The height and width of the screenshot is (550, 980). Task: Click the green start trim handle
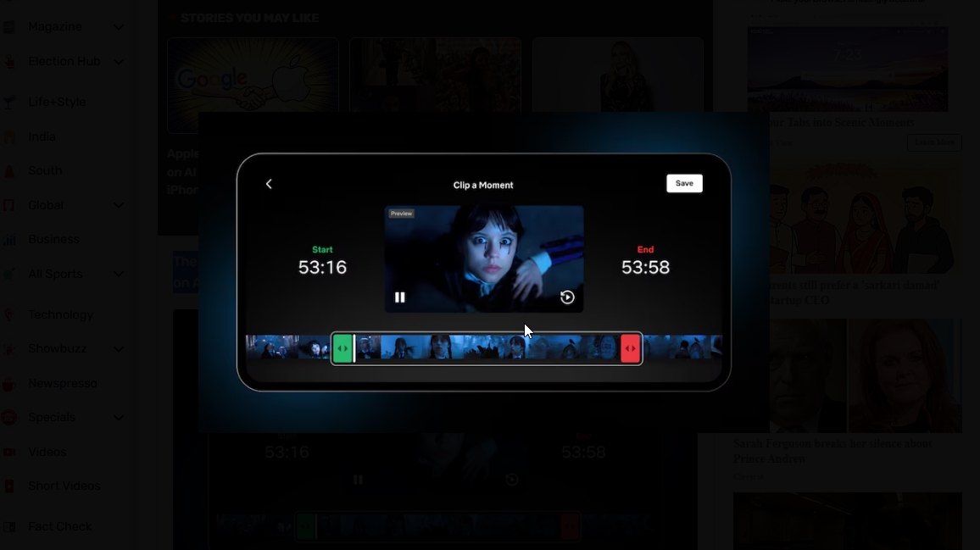pyautogui.click(x=342, y=348)
